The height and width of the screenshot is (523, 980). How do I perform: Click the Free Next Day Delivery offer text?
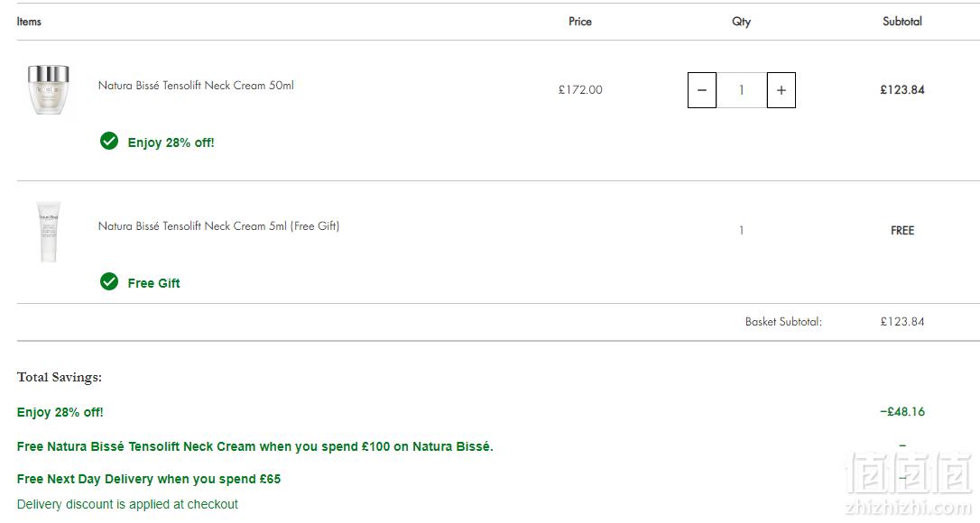tap(149, 479)
